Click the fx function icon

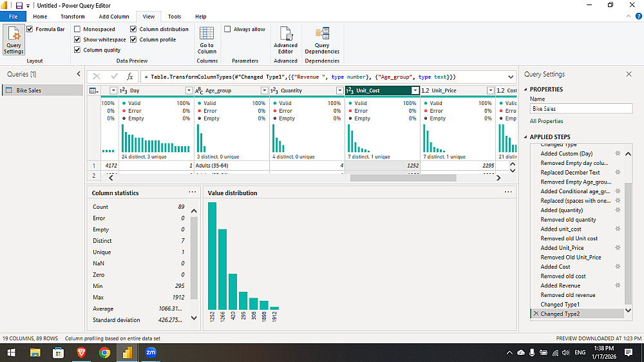[x=130, y=77]
